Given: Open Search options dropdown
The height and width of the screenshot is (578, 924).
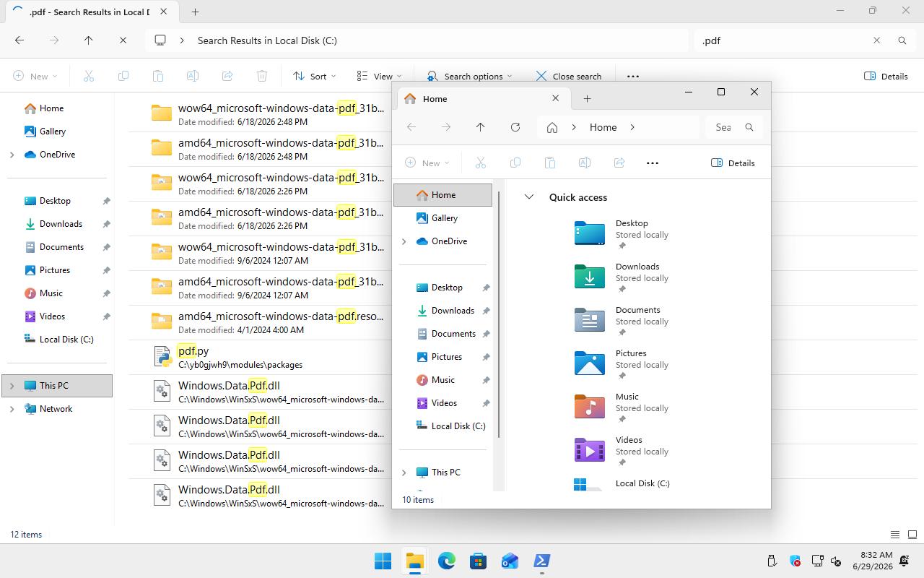Looking at the screenshot, I should [x=469, y=76].
